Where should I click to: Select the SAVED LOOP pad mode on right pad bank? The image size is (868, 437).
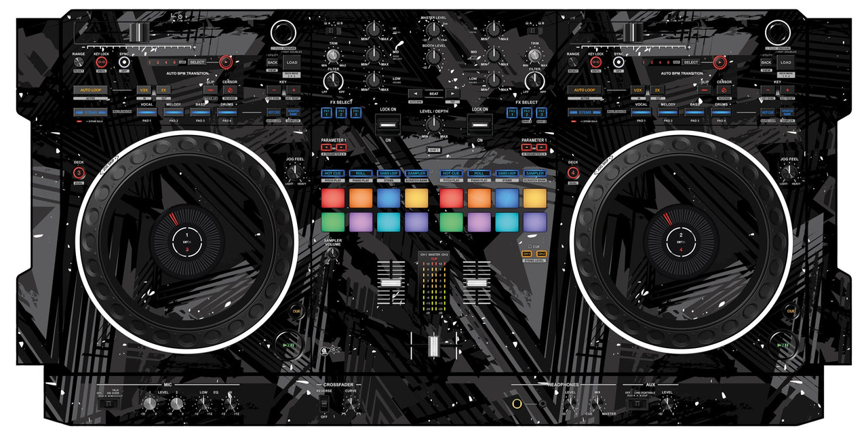[x=507, y=174]
